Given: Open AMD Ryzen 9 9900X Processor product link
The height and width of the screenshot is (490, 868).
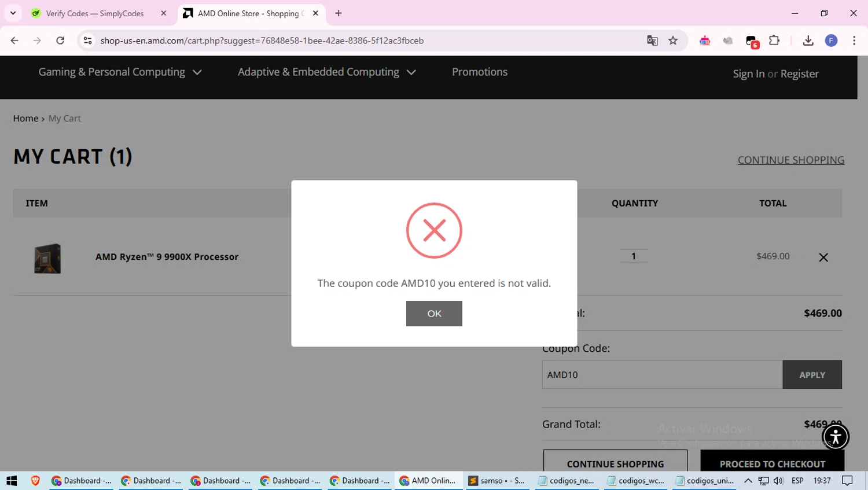Looking at the screenshot, I should tap(167, 257).
